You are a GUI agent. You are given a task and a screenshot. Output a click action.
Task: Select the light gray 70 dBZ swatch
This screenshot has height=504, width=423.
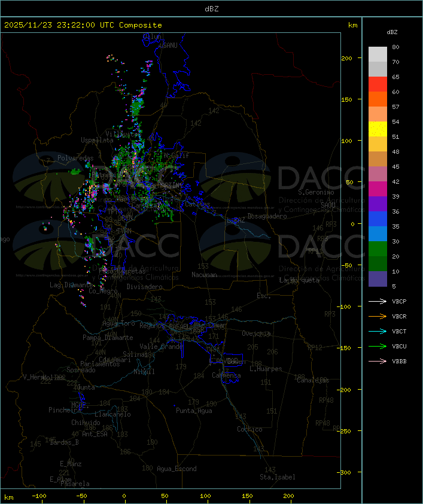(378, 54)
